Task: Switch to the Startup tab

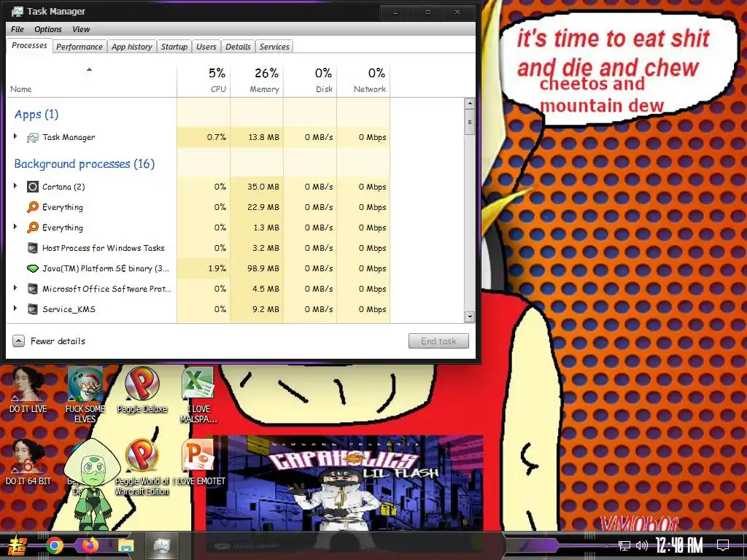Action: tap(174, 47)
